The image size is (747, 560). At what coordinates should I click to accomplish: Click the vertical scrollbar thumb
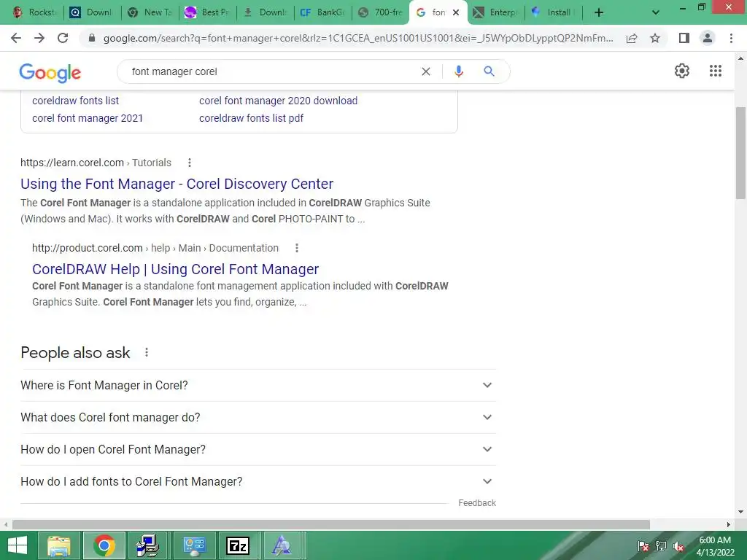(x=740, y=152)
